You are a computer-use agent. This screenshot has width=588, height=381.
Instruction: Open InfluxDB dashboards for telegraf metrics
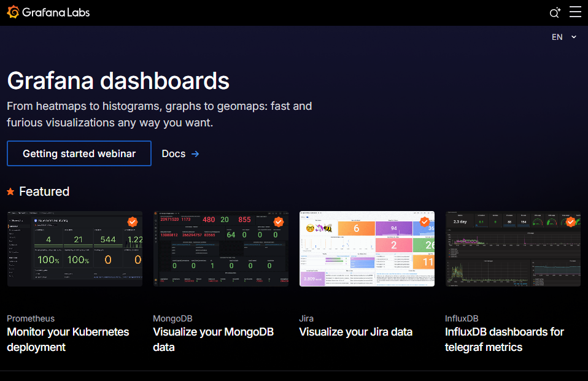505,339
